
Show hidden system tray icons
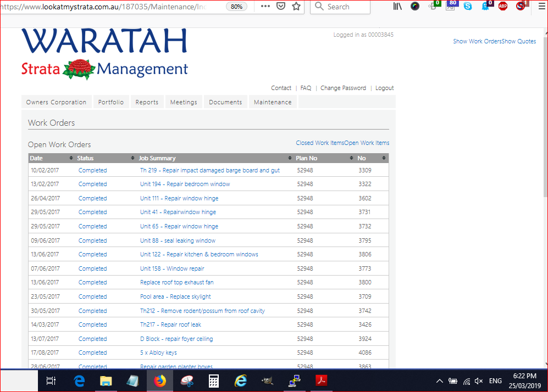coord(439,381)
